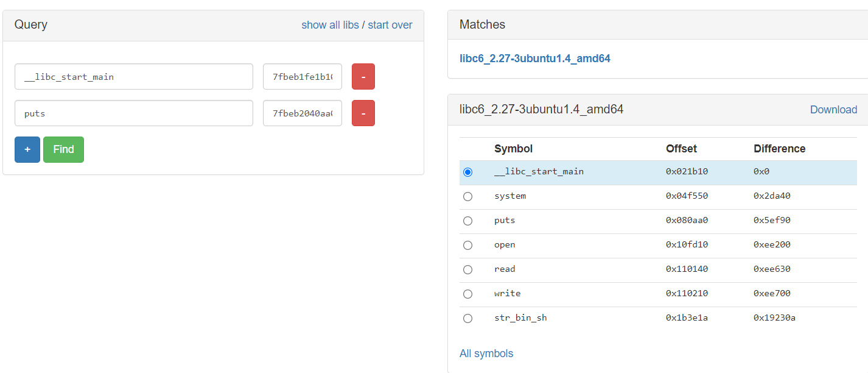Choose the puts symbol radio button
868x373 pixels.
coord(467,221)
